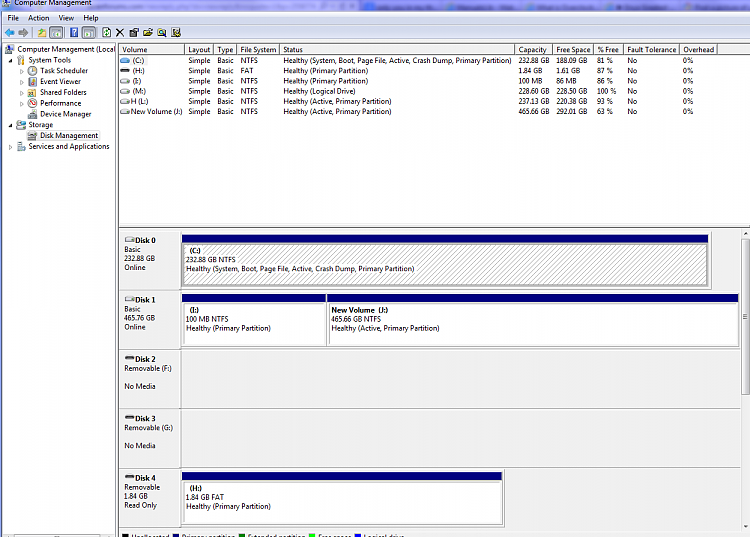Sort by the Status column header
The height and width of the screenshot is (537, 750).
pyautogui.click(x=397, y=49)
